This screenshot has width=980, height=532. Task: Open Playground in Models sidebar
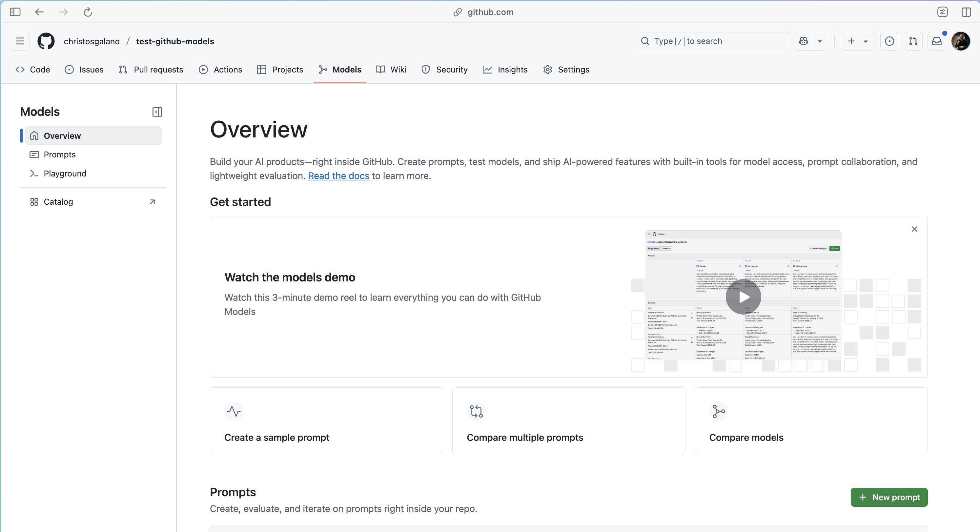[93, 174]
